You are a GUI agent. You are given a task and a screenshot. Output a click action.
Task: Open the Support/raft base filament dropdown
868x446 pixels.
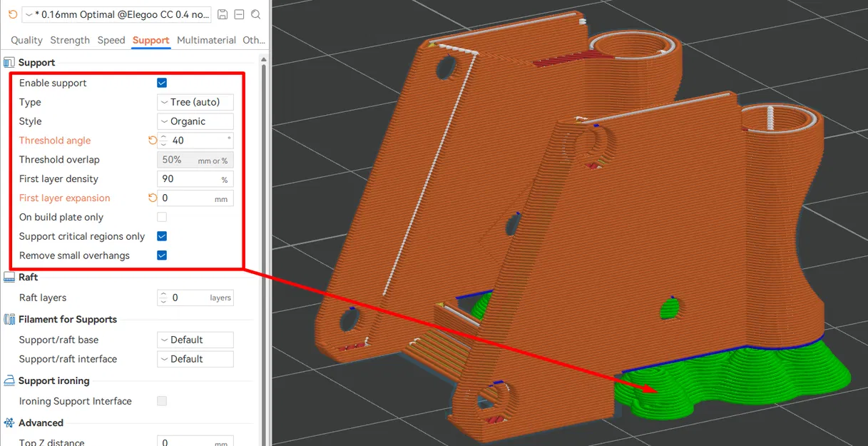(195, 340)
